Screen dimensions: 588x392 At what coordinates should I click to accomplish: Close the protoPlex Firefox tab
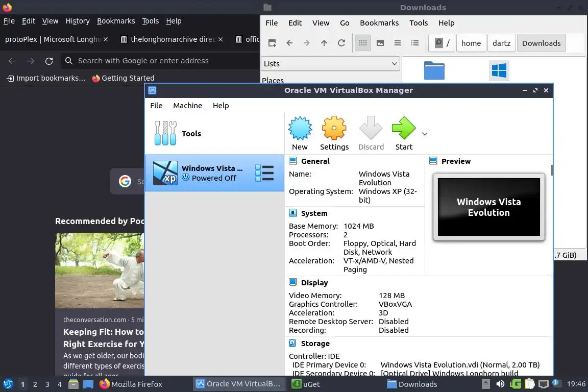coord(106,39)
